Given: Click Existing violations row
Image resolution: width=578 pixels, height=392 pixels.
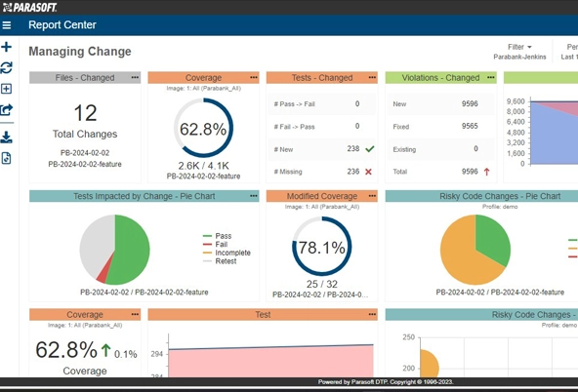Looking at the screenshot, I should [440, 149].
